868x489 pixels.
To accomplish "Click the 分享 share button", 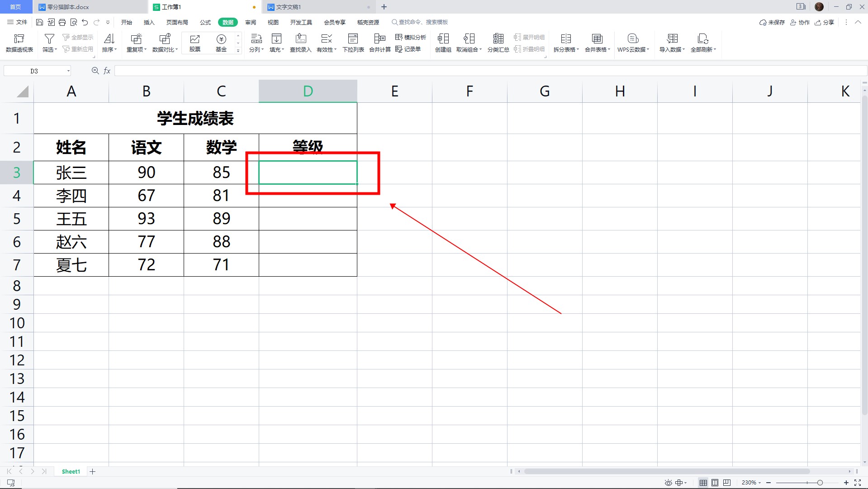I will pyautogui.click(x=824, y=22).
